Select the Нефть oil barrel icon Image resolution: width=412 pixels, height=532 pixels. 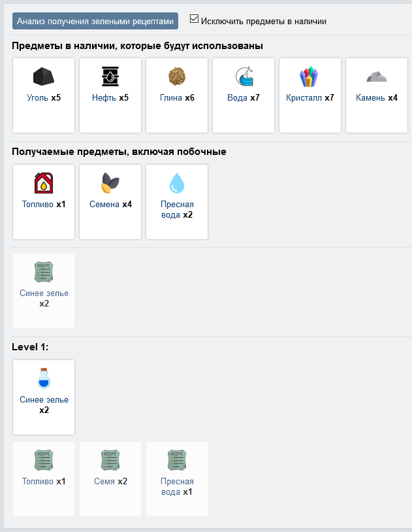110,76
